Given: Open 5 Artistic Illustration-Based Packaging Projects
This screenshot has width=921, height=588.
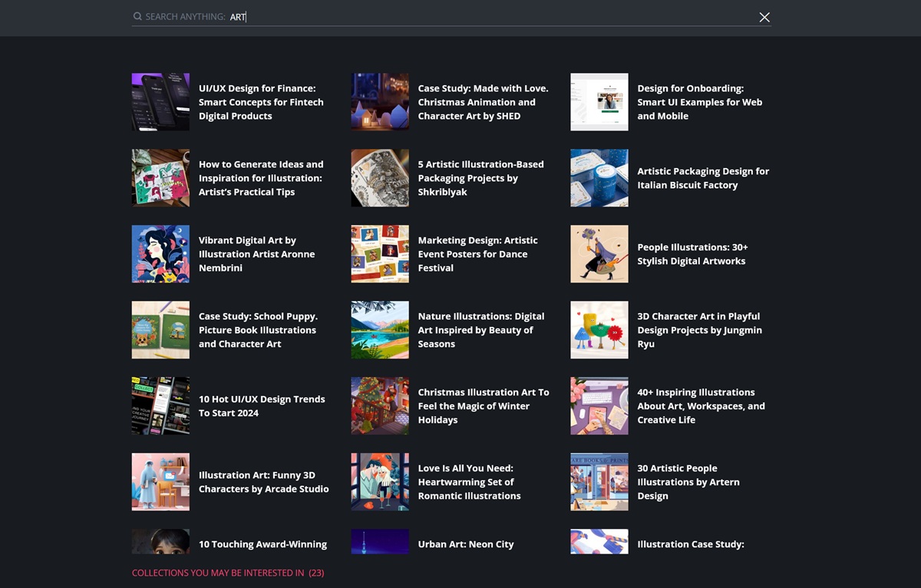Looking at the screenshot, I should [480, 178].
